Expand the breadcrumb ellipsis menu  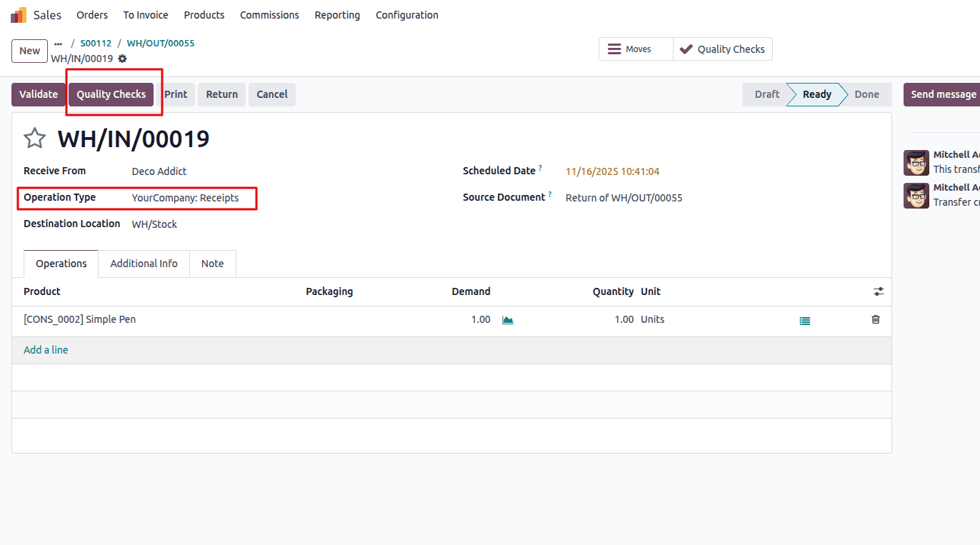[x=58, y=43]
